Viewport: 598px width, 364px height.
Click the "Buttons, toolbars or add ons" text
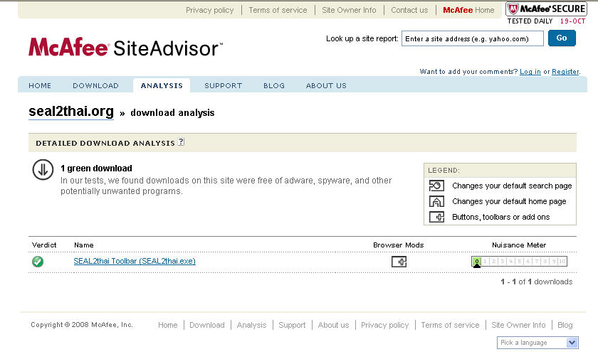501,217
